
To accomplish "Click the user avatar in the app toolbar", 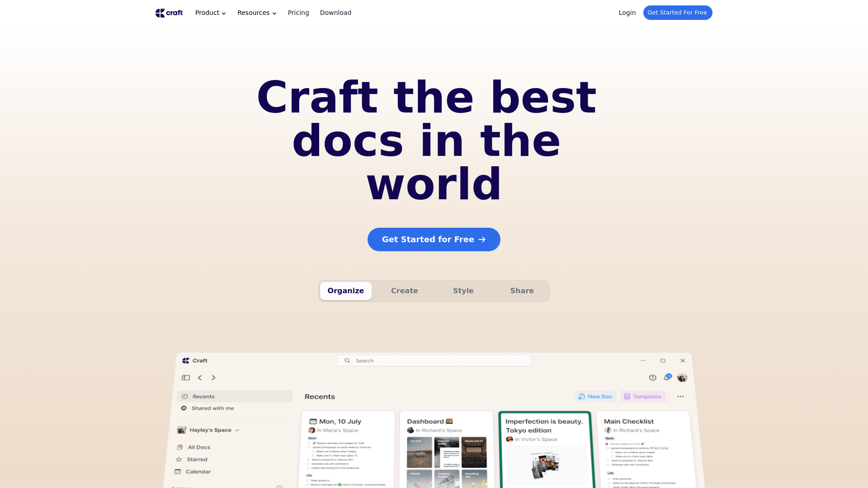I will 682,378.
